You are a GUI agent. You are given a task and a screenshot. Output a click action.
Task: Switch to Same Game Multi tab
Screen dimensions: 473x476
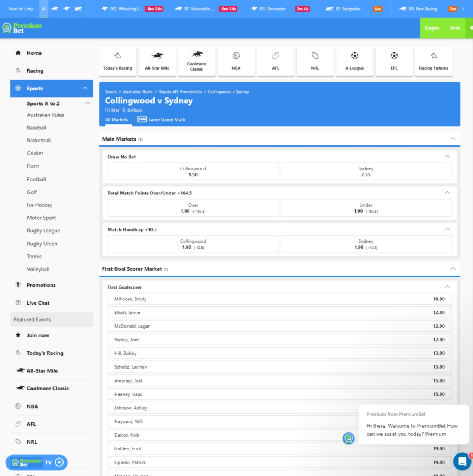coord(161,119)
